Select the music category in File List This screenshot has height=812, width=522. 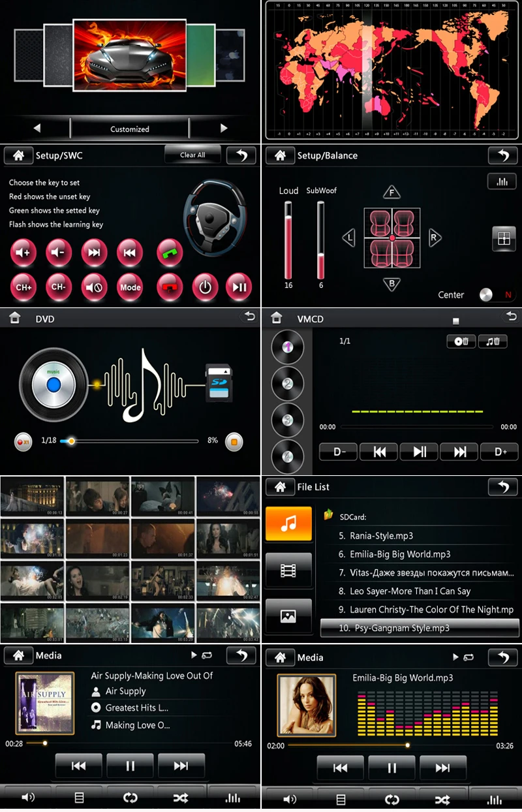[288, 524]
